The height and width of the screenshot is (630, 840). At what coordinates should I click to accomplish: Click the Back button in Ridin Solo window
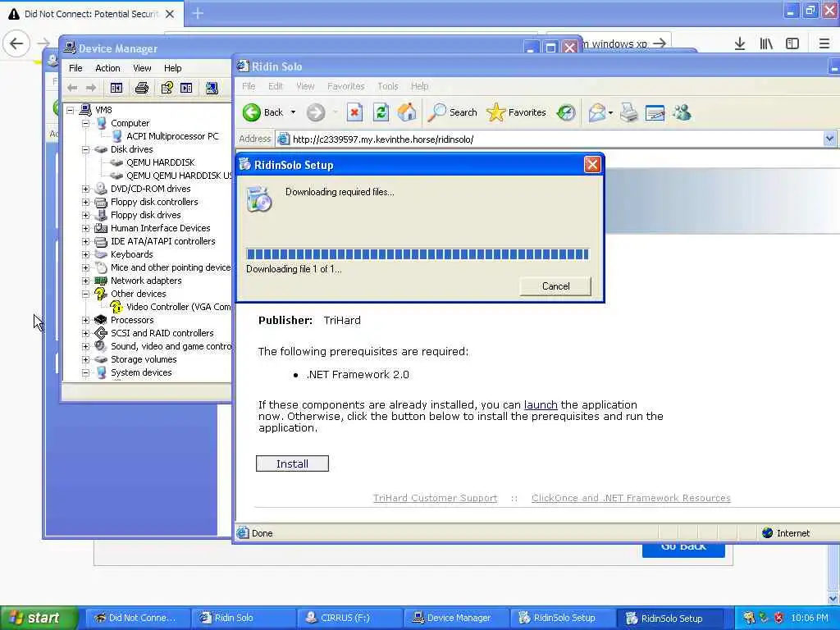coord(263,112)
